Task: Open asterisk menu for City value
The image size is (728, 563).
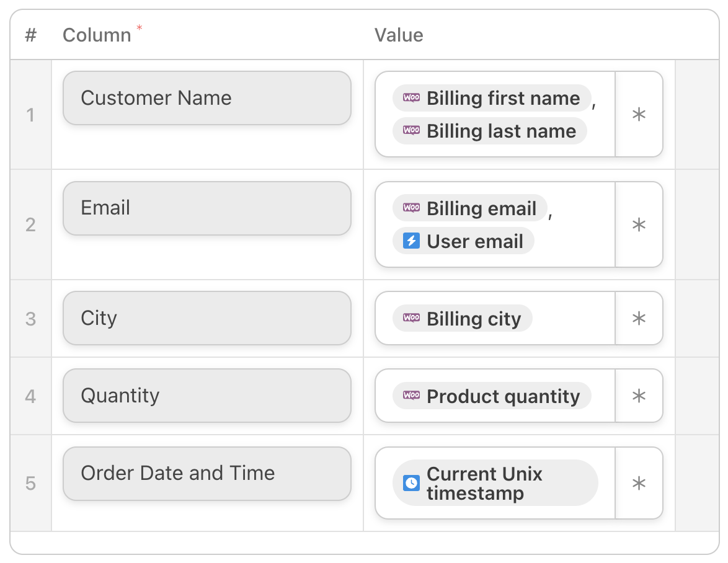Action: click(x=639, y=319)
